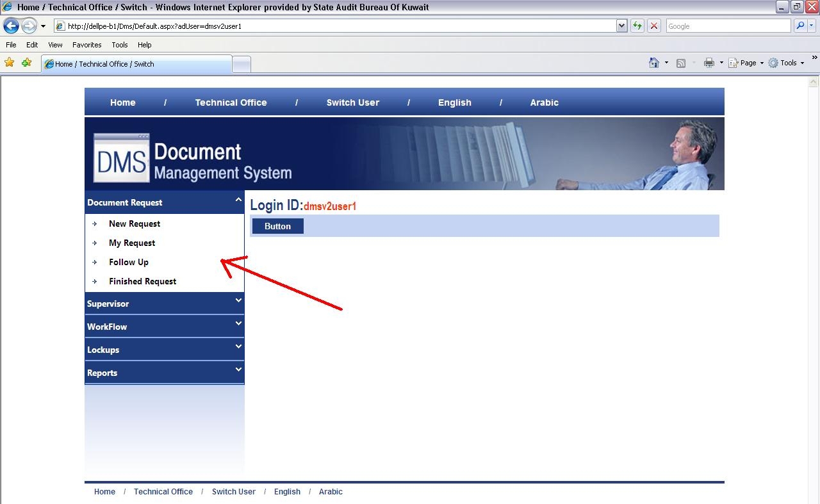Open the Favorites menu

pyautogui.click(x=87, y=45)
